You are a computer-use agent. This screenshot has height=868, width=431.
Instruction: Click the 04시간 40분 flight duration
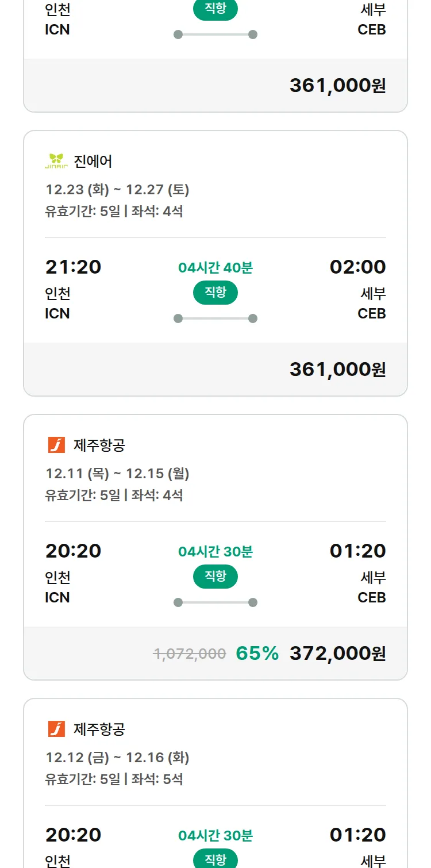point(215,267)
